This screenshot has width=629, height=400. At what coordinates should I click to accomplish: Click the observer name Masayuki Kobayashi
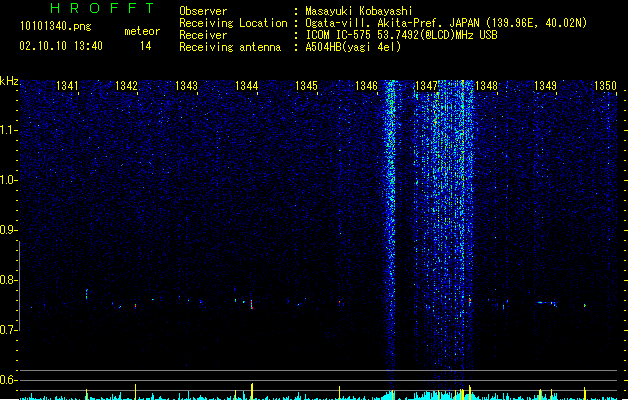359,11
